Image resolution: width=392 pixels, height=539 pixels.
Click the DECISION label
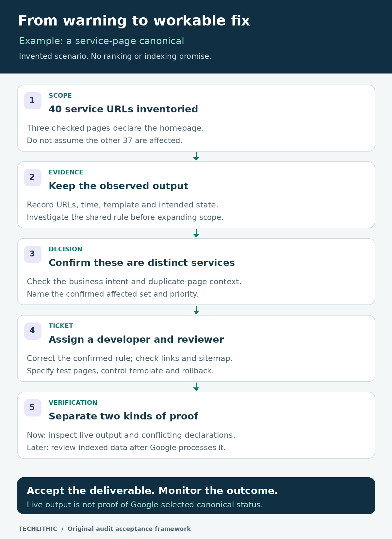click(x=65, y=249)
